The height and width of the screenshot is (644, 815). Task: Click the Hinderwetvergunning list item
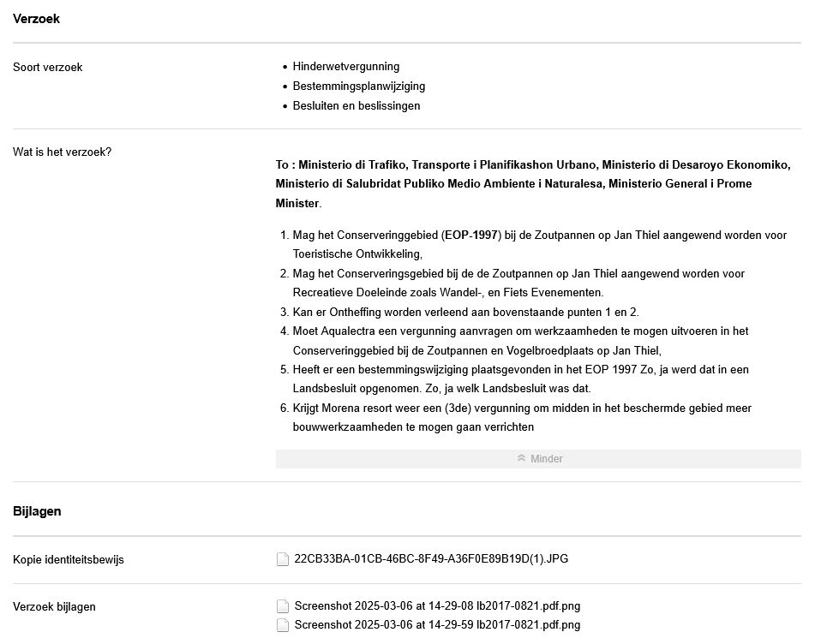point(346,67)
